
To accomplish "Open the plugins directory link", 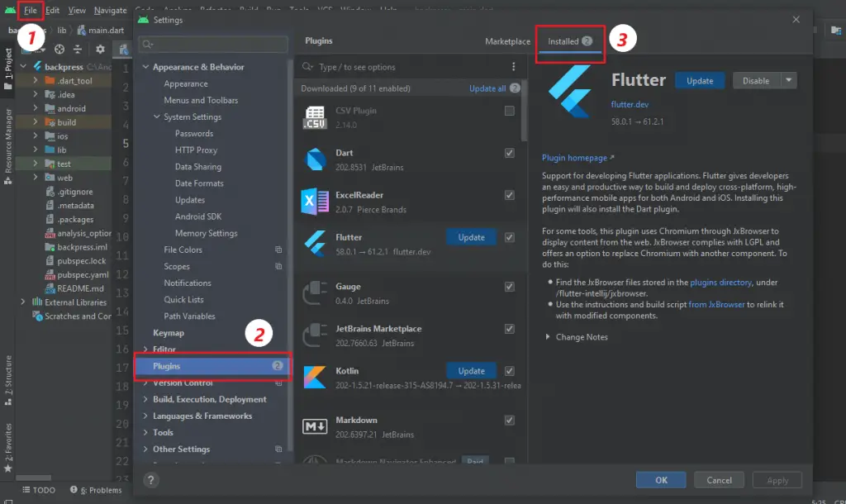I will (720, 283).
